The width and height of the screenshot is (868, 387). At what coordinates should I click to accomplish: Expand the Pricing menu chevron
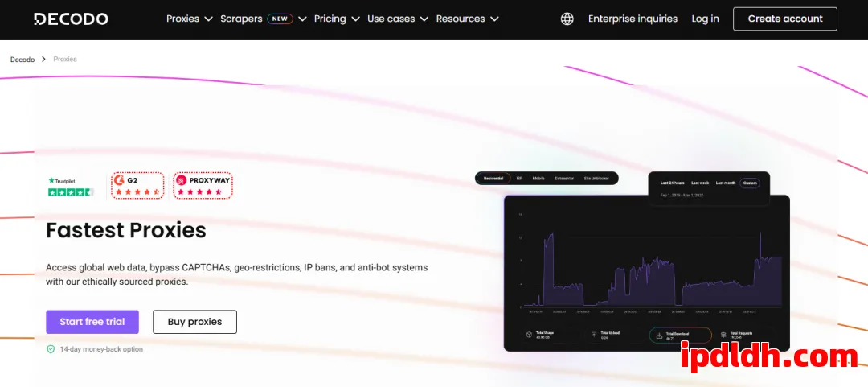point(355,19)
